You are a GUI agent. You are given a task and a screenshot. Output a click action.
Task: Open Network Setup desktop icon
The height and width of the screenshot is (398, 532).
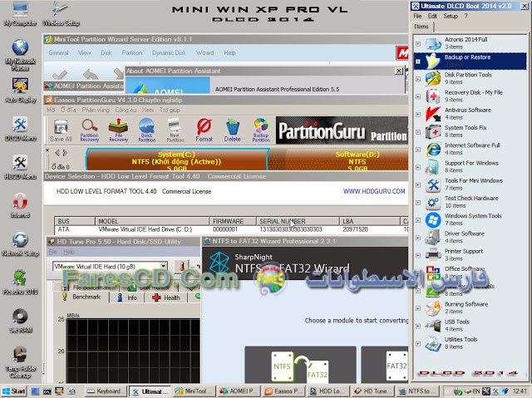20,244
